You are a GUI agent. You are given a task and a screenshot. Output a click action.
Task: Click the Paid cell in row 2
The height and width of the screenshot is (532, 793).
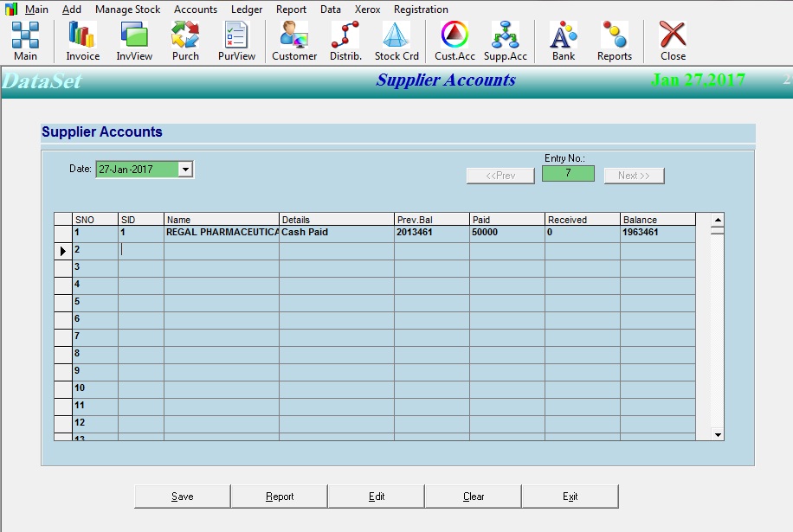click(x=507, y=250)
